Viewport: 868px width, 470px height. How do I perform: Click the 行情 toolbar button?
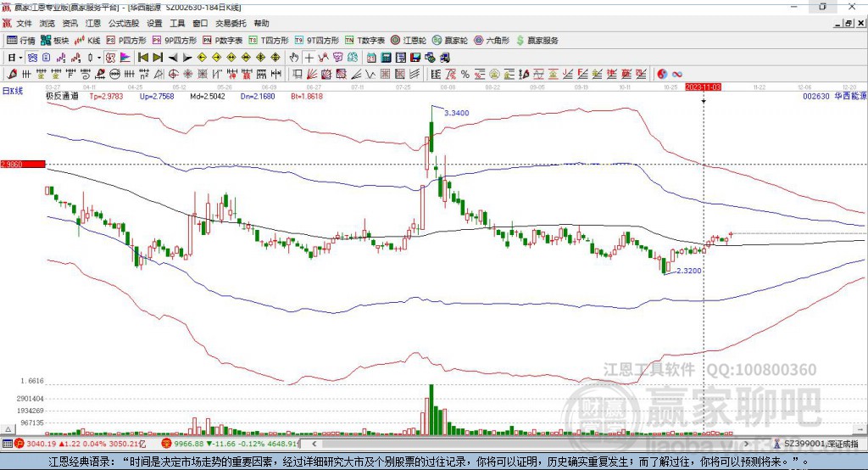[21, 41]
